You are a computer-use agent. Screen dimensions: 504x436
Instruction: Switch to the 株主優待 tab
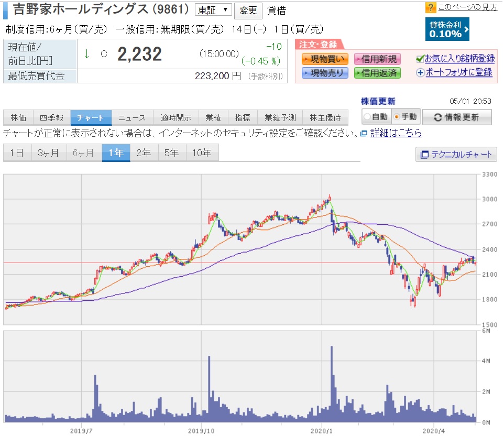click(325, 118)
